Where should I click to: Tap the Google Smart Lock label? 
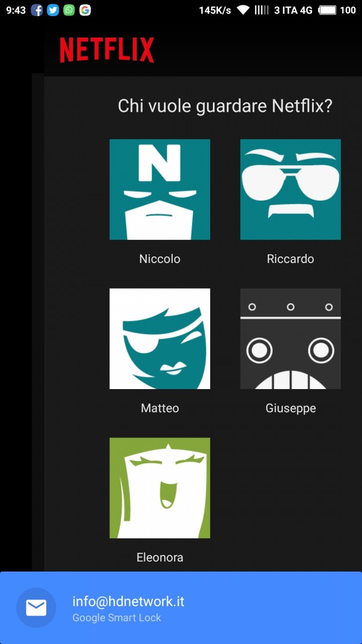117,618
